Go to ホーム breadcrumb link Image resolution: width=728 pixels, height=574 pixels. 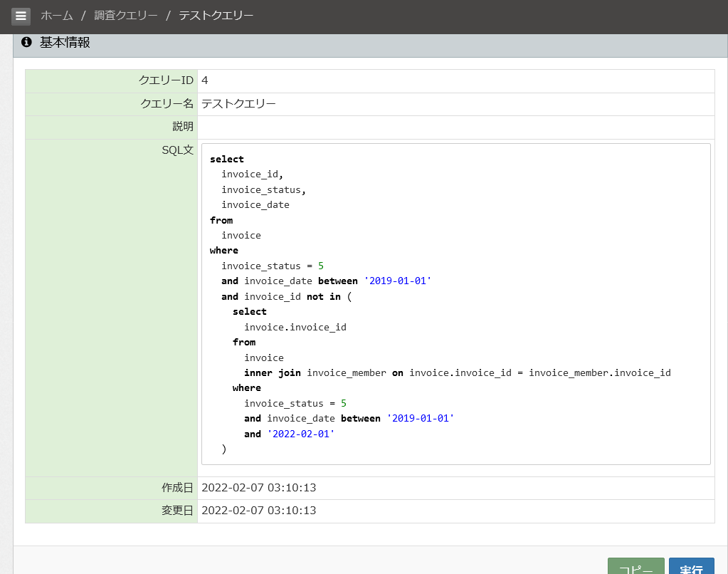57,16
